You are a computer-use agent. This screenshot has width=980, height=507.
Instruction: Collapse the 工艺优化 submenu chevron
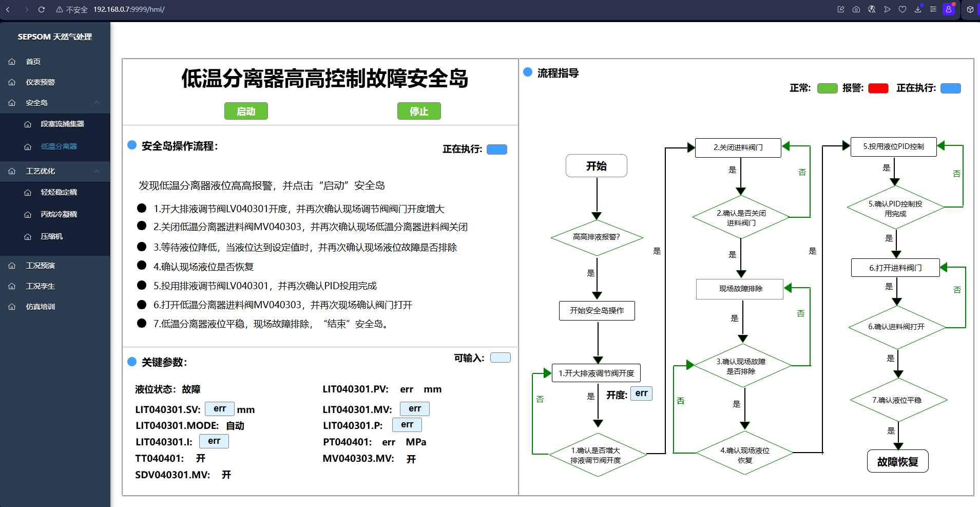coord(97,171)
